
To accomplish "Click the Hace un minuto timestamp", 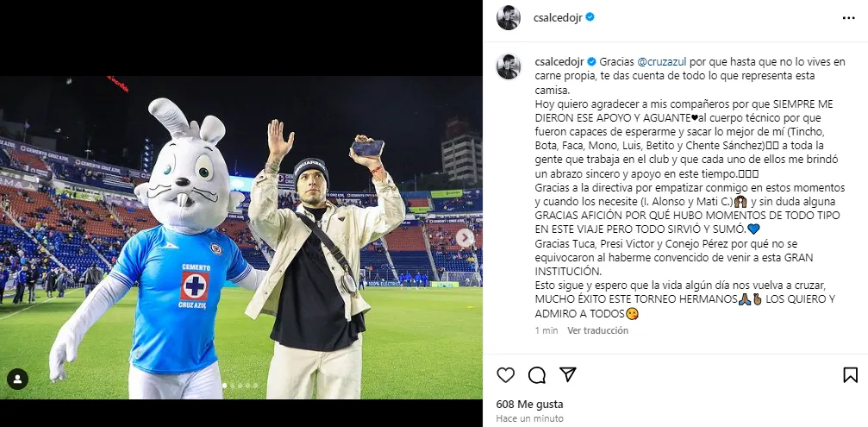I will 530,418.
